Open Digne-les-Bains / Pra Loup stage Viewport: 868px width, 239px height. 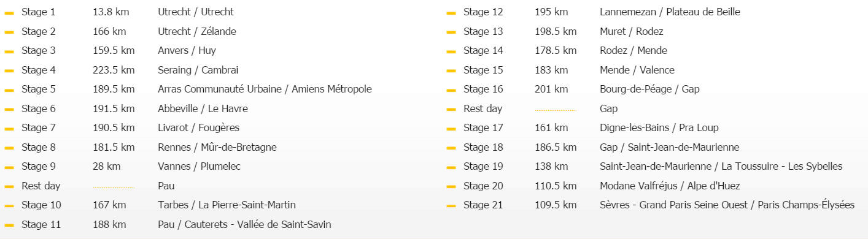[x=659, y=127]
